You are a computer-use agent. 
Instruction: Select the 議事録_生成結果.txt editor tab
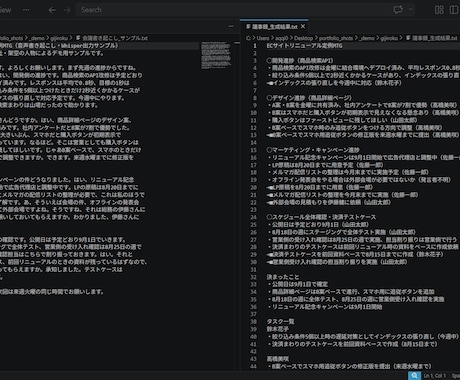click(x=274, y=26)
